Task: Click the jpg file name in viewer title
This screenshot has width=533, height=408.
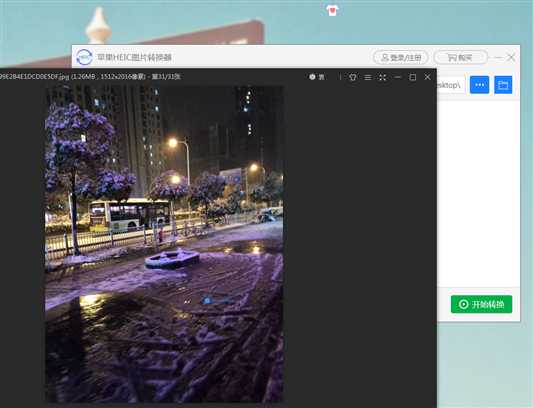Action: point(34,77)
